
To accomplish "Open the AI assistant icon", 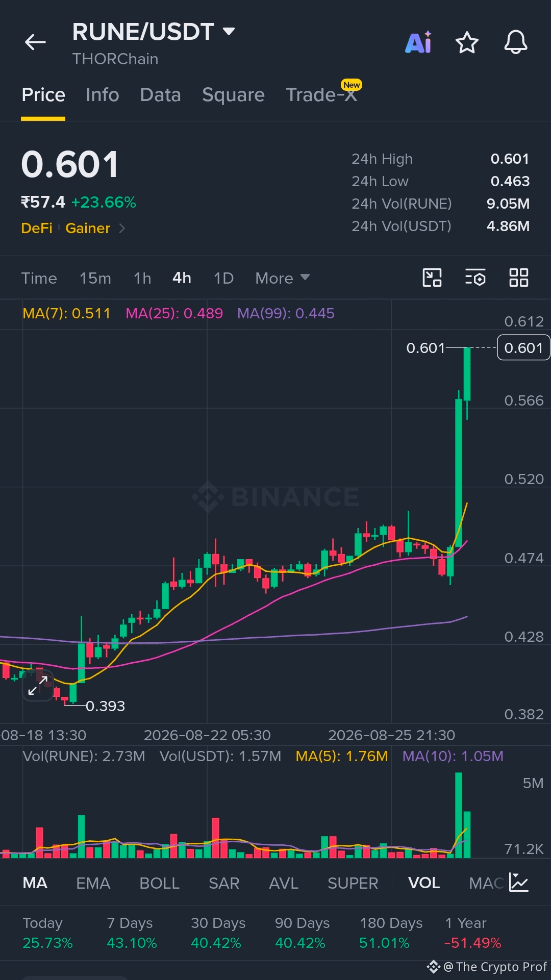I will click(x=418, y=42).
